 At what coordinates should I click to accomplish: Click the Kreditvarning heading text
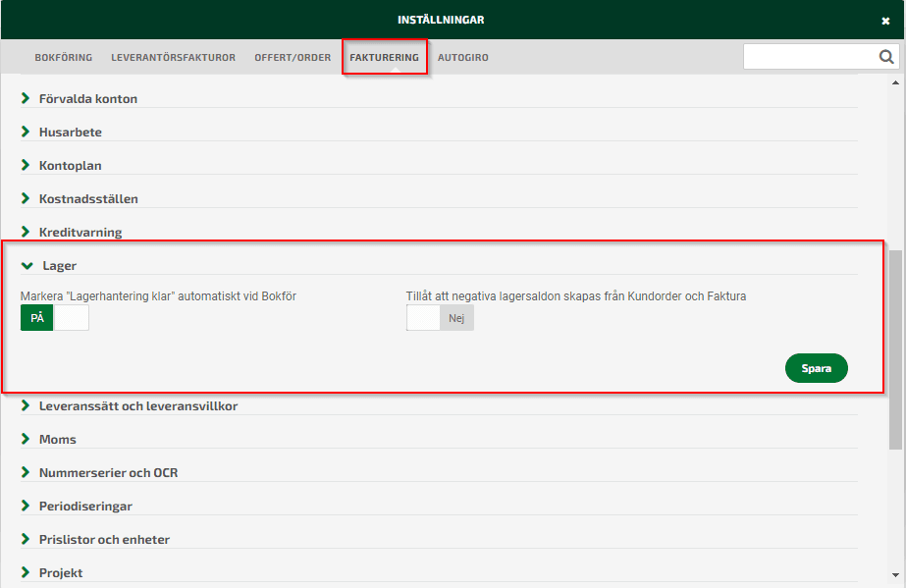point(80,233)
